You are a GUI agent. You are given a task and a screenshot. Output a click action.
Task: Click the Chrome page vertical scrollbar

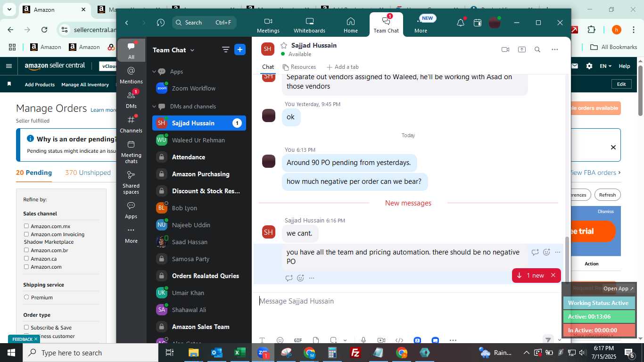click(640, 90)
